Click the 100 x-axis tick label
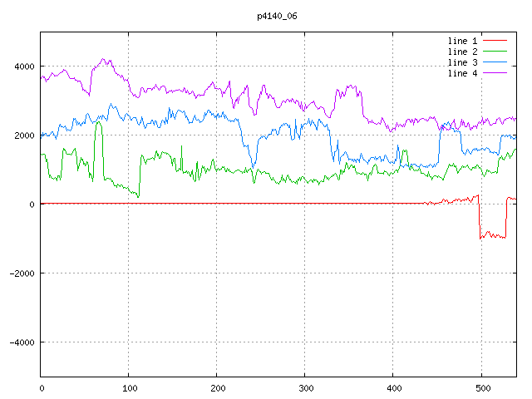 pyautogui.click(x=129, y=387)
